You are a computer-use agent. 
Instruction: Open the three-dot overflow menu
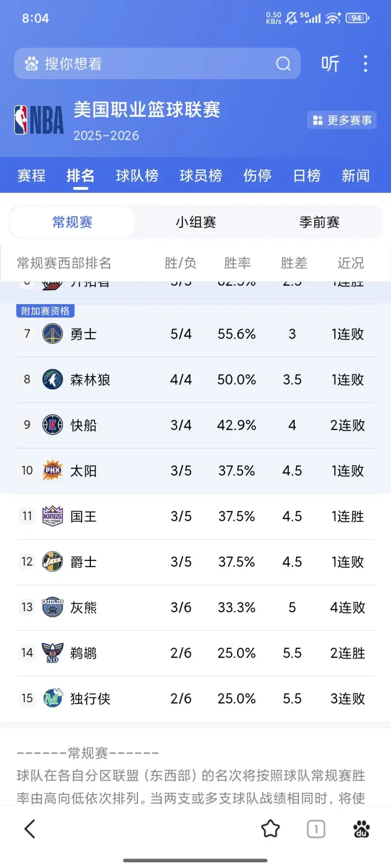click(366, 63)
